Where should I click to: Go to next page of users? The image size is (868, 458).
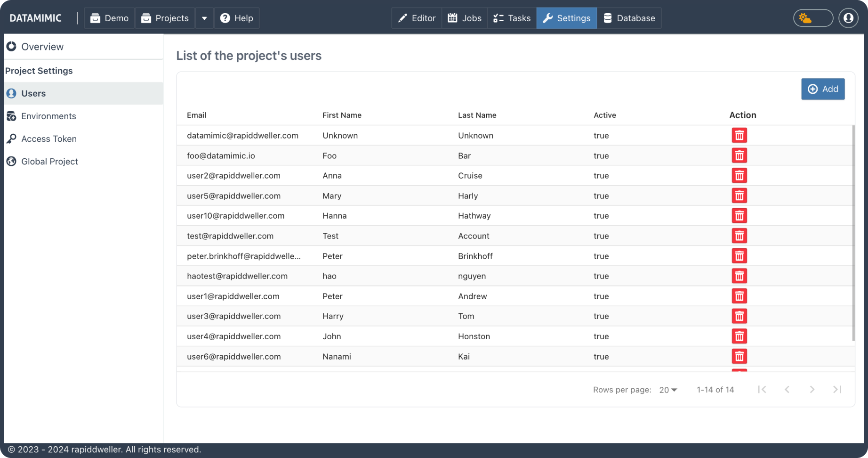(x=812, y=390)
